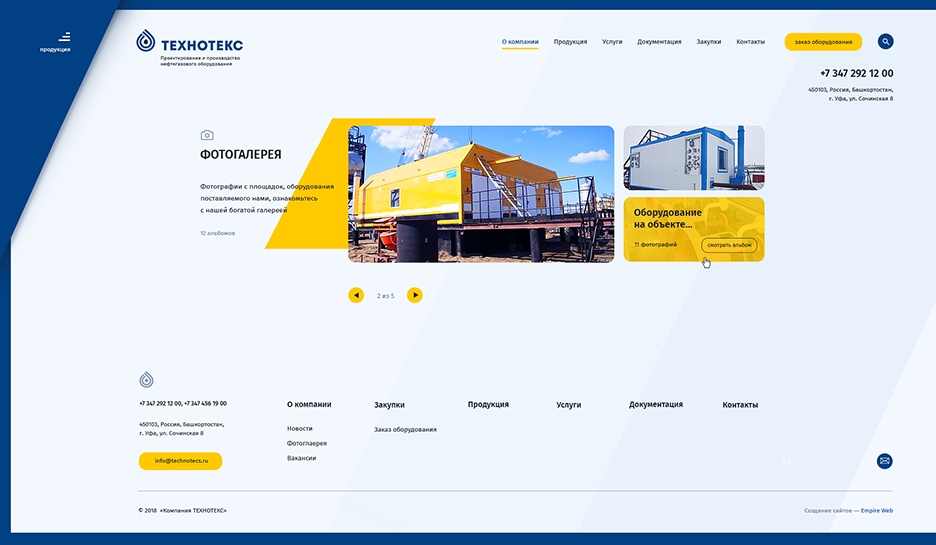Open Контакты in top navigation
This screenshot has width=936, height=545.
(x=750, y=42)
